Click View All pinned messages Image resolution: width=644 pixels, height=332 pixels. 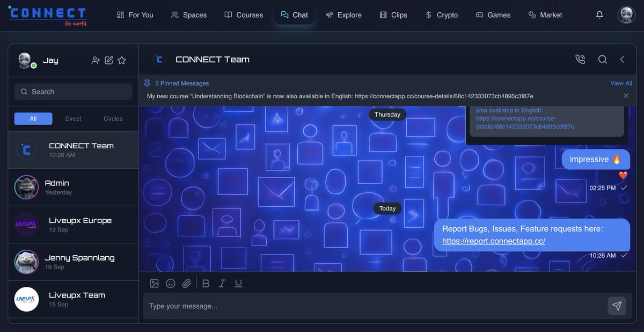coord(621,83)
